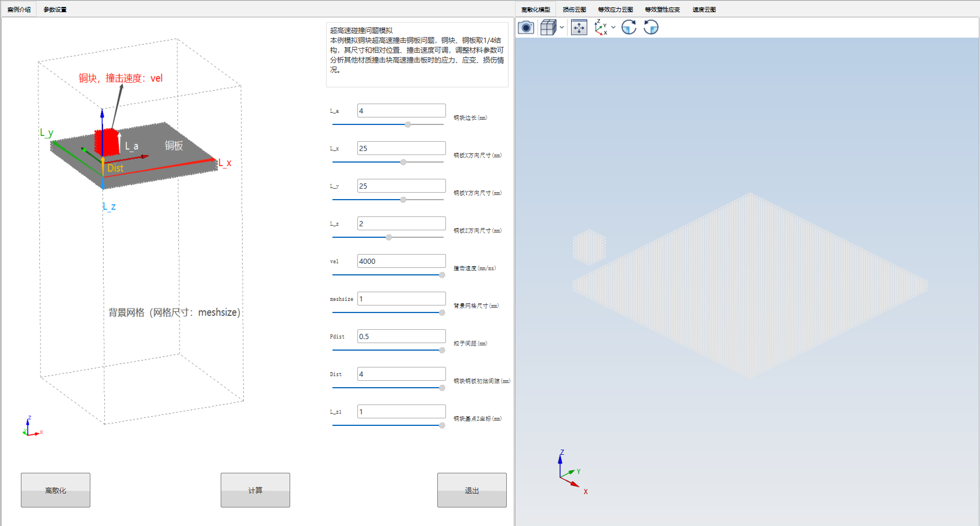The image size is (980, 526).
Task: Open dropdown arrow beside XYZ orientation icon
Action: click(613, 27)
